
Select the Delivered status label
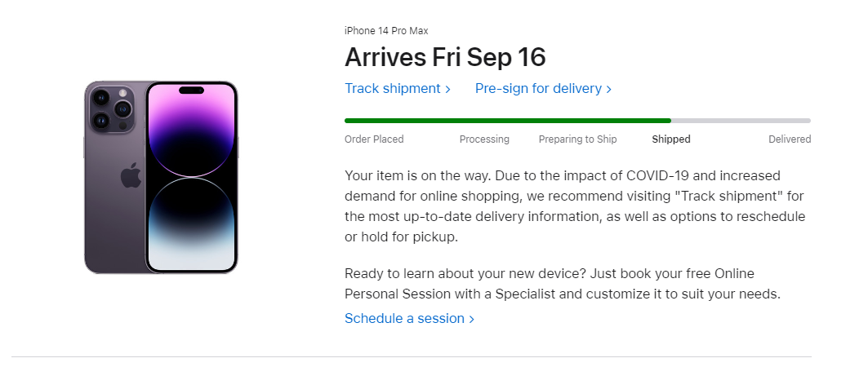[790, 139]
